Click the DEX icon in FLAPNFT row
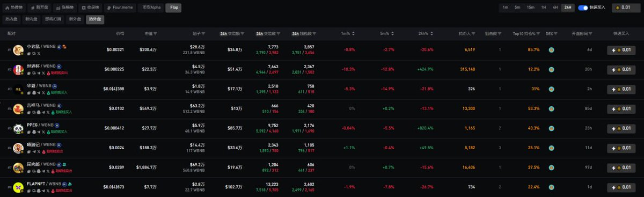644x197 pixels. pyautogui.click(x=551, y=187)
